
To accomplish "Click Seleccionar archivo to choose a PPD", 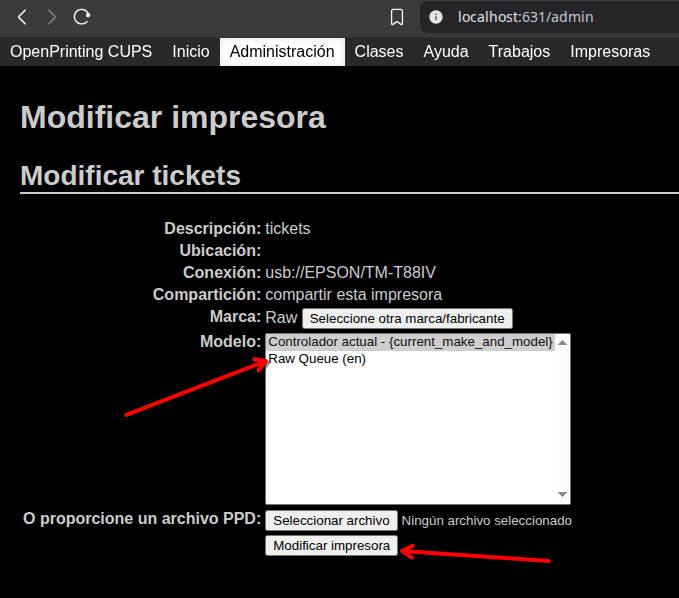I will click(331, 520).
